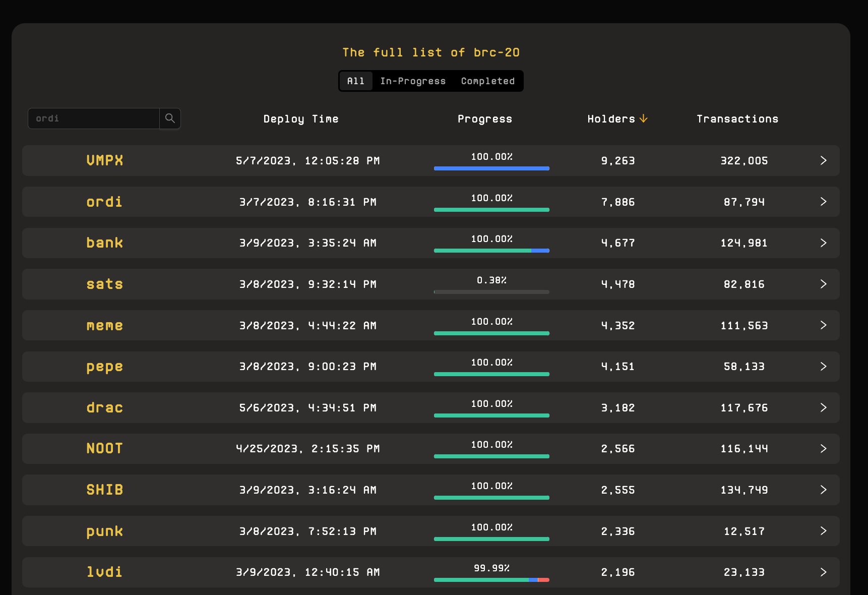Open the drac token link
Image resolution: width=868 pixels, height=595 pixels.
tap(105, 407)
